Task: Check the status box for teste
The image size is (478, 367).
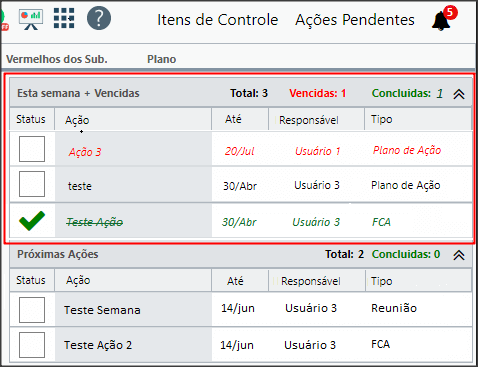Action: pos(32,184)
